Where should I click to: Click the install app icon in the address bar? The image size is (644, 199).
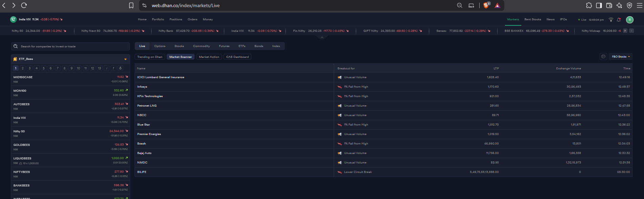(x=471, y=5)
